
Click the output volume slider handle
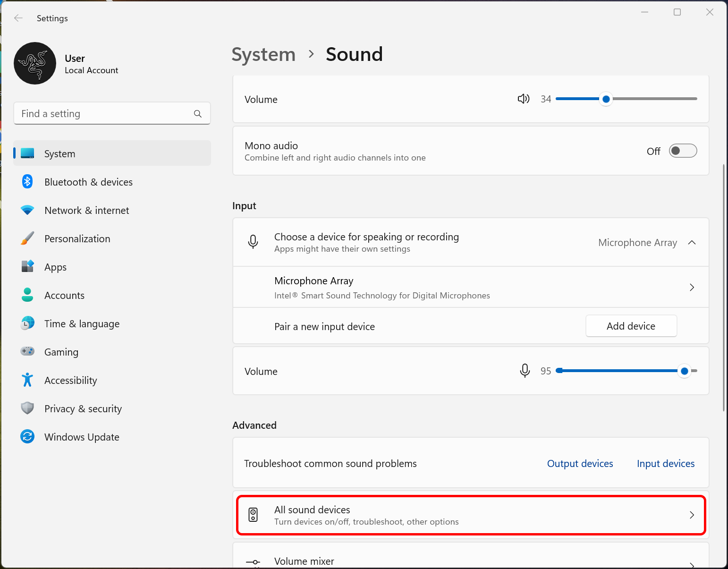click(x=606, y=99)
